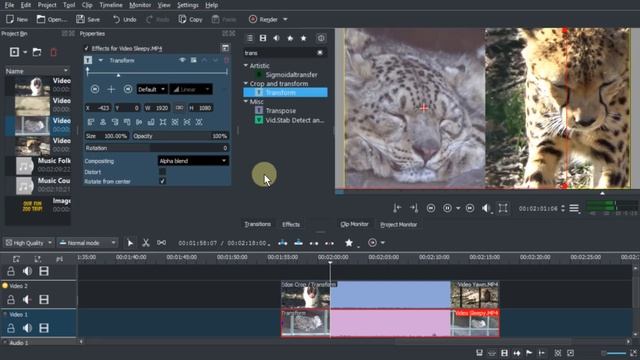The height and width of the screenshot is (360, 640).
Task: Click the Undo button
Action: click(x=124, y=19)
